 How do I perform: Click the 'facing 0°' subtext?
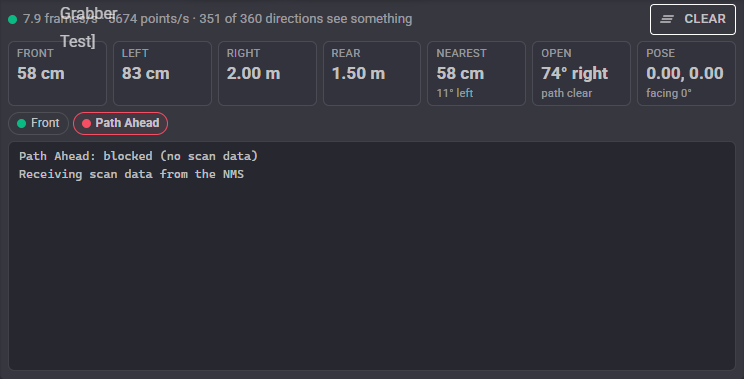(x=669, y=93)
